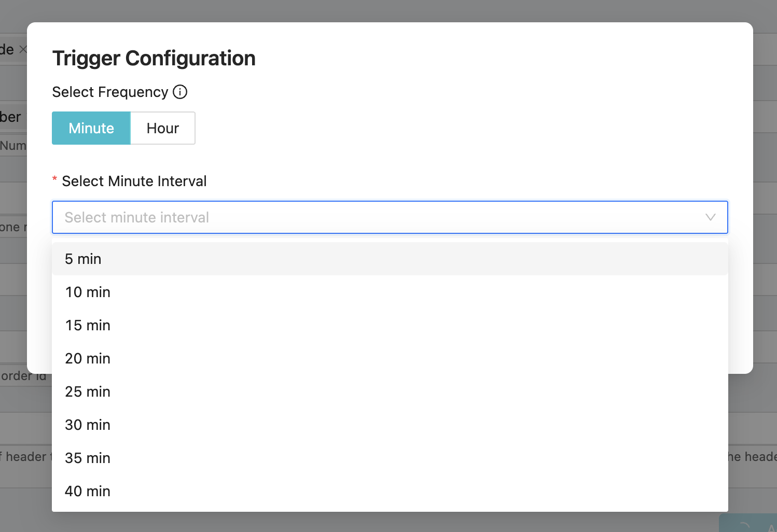Select the Minute frequency option
777x532 pixels.
tap(91, 128)
